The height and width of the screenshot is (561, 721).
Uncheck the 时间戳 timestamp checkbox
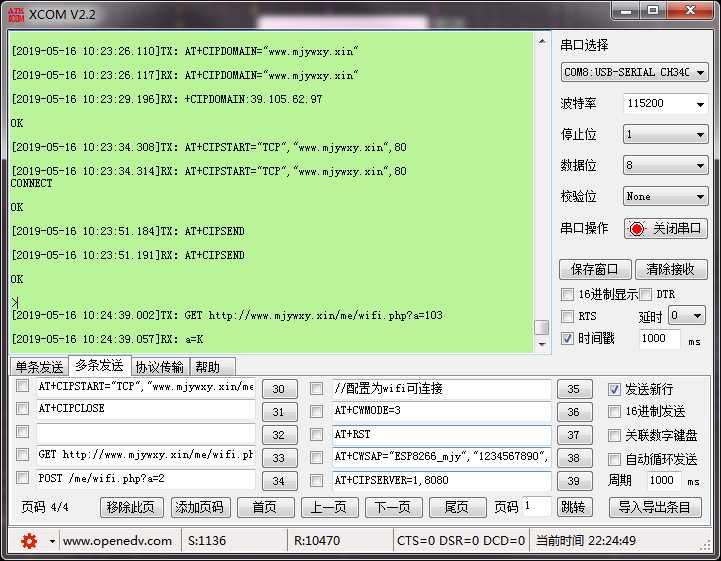click(567, 338)
